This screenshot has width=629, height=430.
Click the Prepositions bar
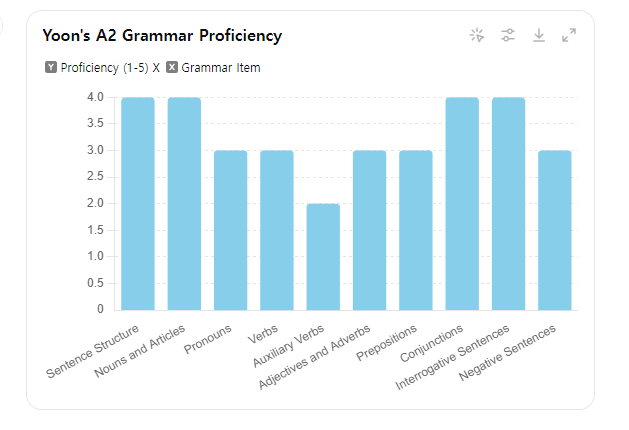tap(416, 230)
